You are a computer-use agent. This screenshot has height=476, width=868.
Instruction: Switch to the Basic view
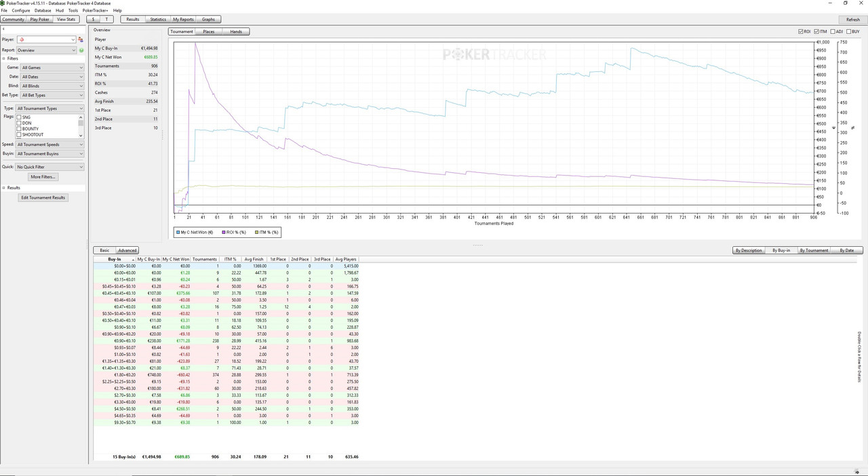(104, 250)
